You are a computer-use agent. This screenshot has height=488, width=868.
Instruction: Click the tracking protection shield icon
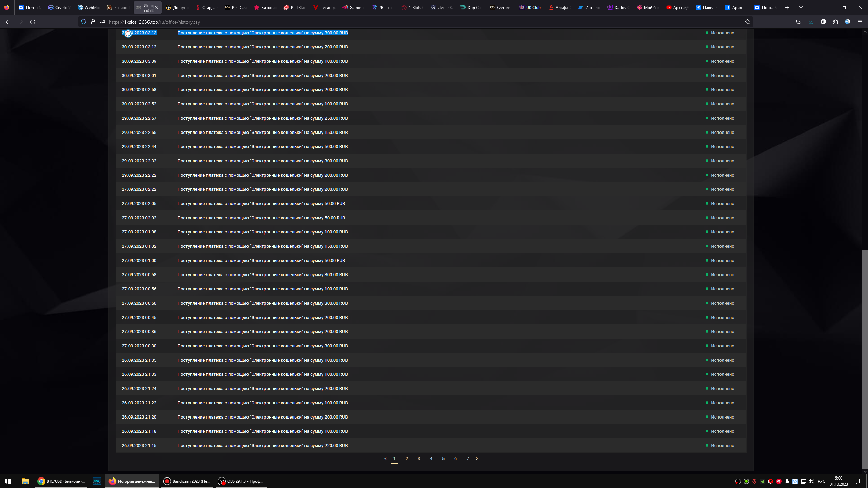pos(84,22)
